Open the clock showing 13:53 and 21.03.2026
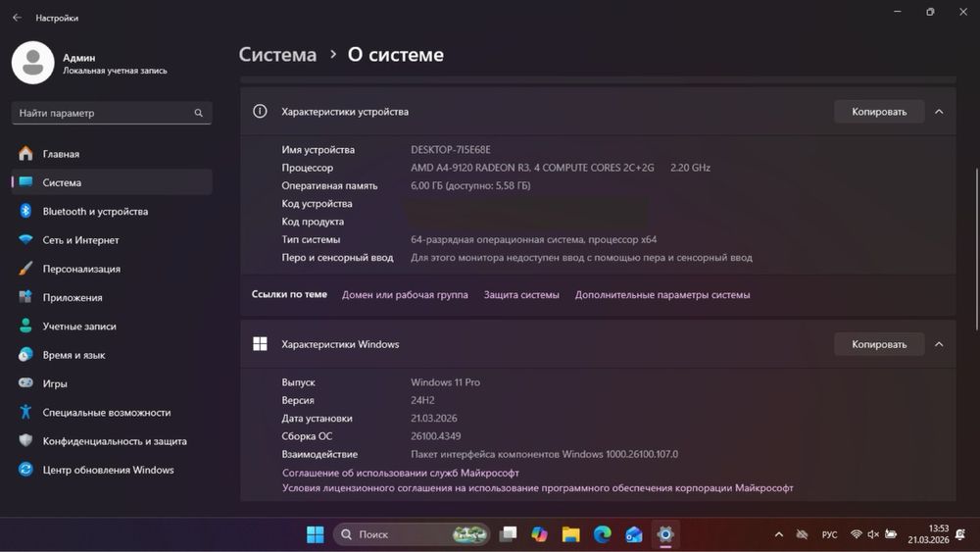 coord(929,534)
